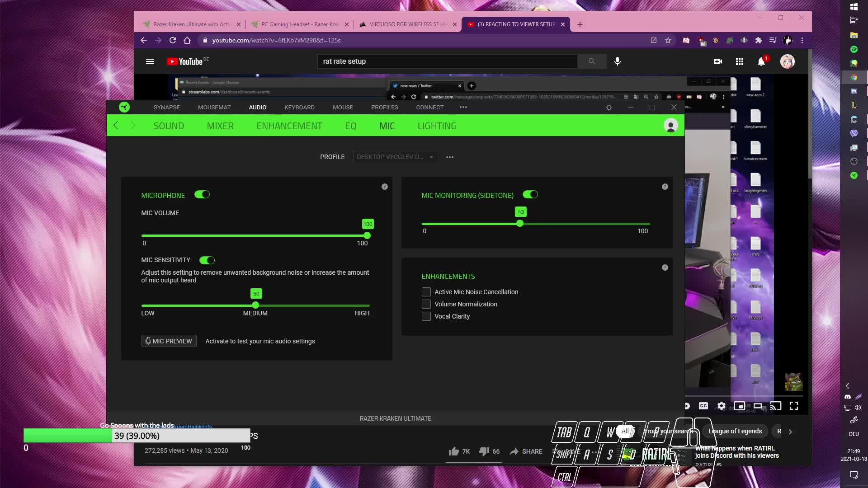Click the Mic Volume slider handle
Screen dimensions: 868x488
(x=367, y=235)
